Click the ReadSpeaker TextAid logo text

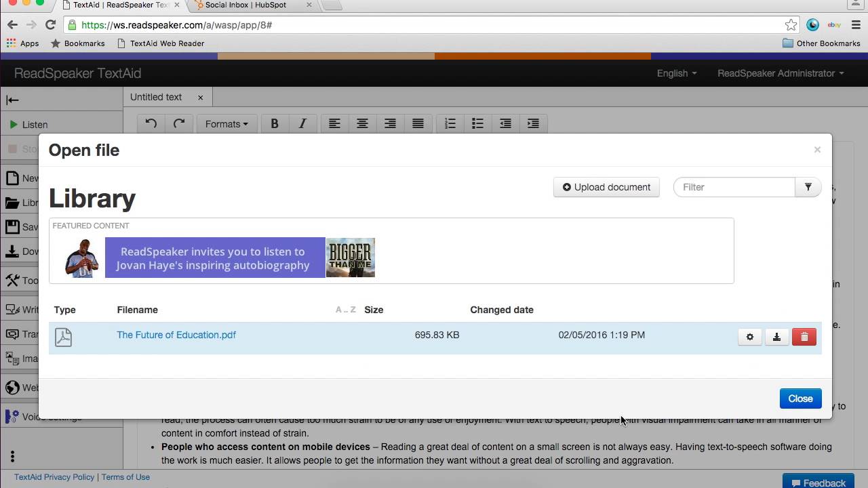click(x=77, y=73)
